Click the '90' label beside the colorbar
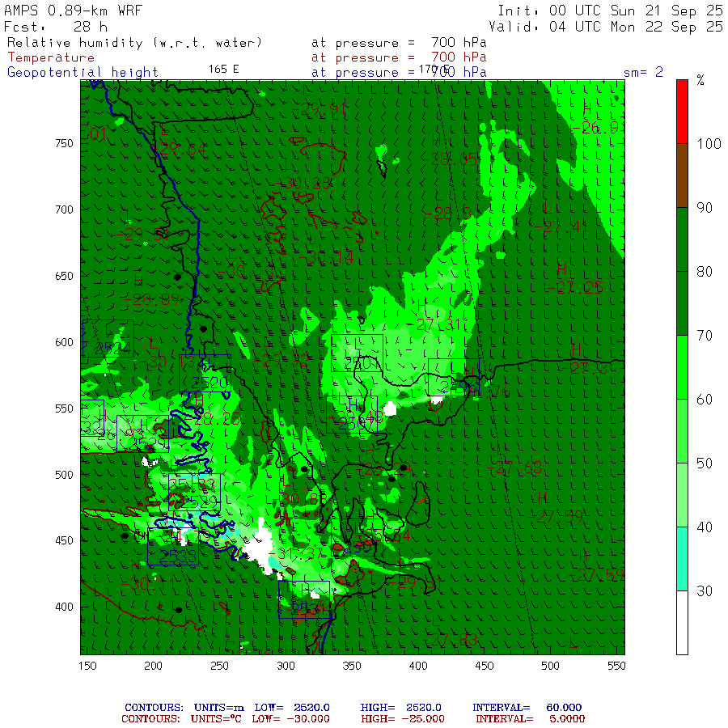 (x=705, y=208)
